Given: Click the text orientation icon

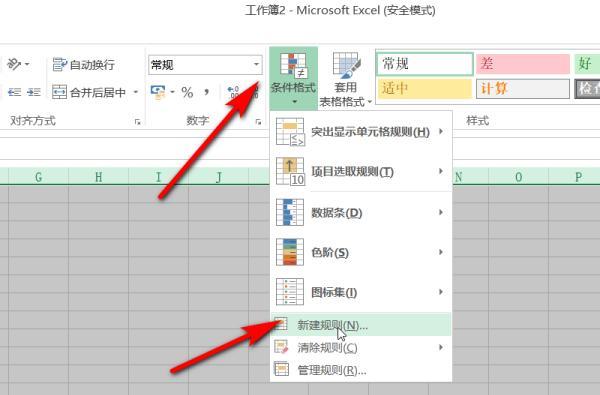Looking at the screenshot, I should tap(14, 64).
